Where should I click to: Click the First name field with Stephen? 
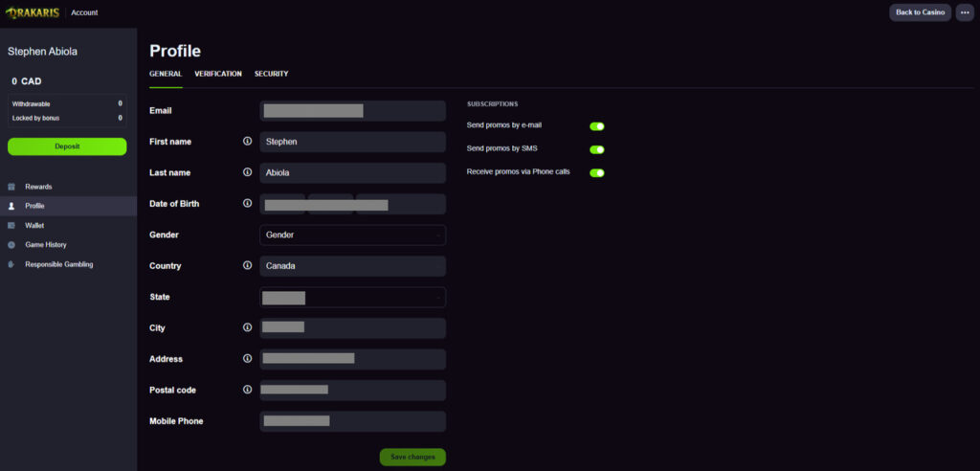(352, 142)
